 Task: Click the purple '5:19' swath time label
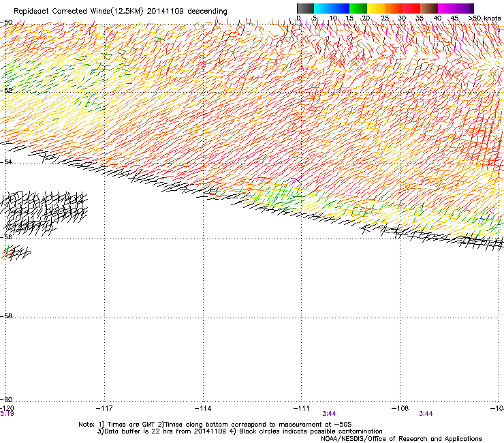pyautogui.click(x=7, y=414)
